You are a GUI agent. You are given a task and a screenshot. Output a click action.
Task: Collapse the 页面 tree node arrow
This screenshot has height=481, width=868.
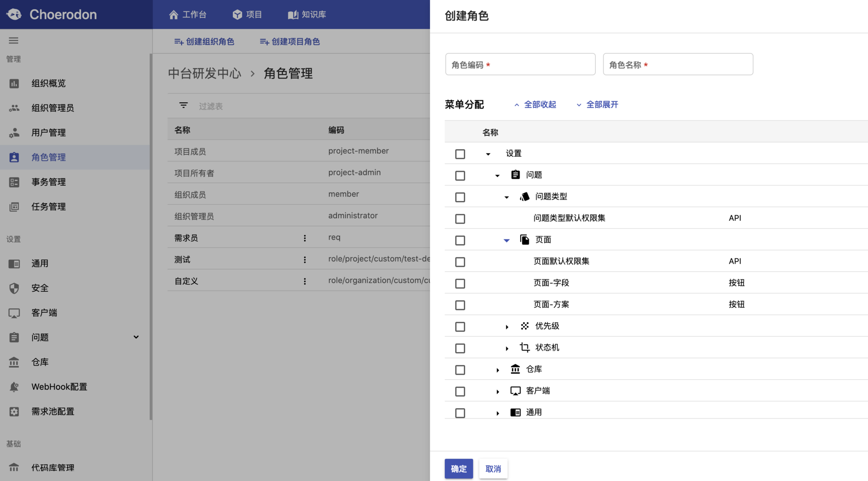coord(506,241)
